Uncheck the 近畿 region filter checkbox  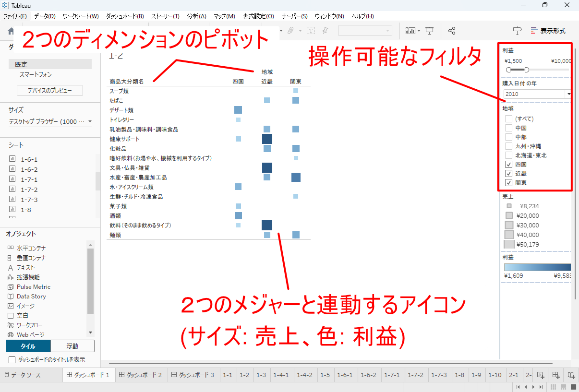click(508, 173)
